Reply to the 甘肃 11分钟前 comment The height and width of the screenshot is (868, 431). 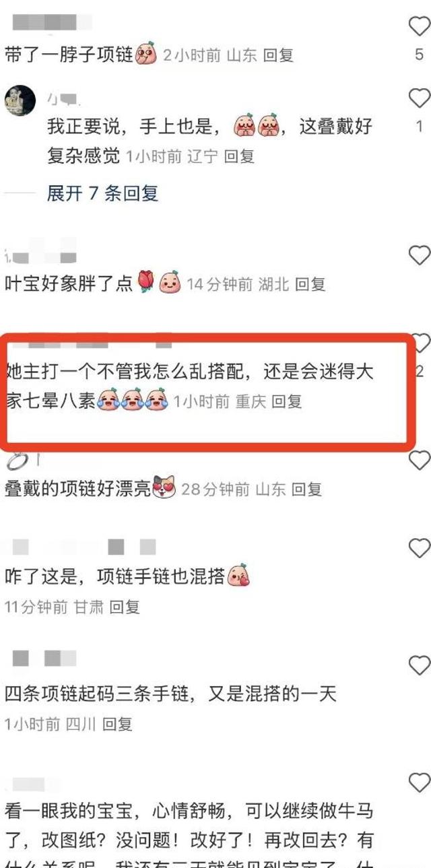(x=125, y=607)
